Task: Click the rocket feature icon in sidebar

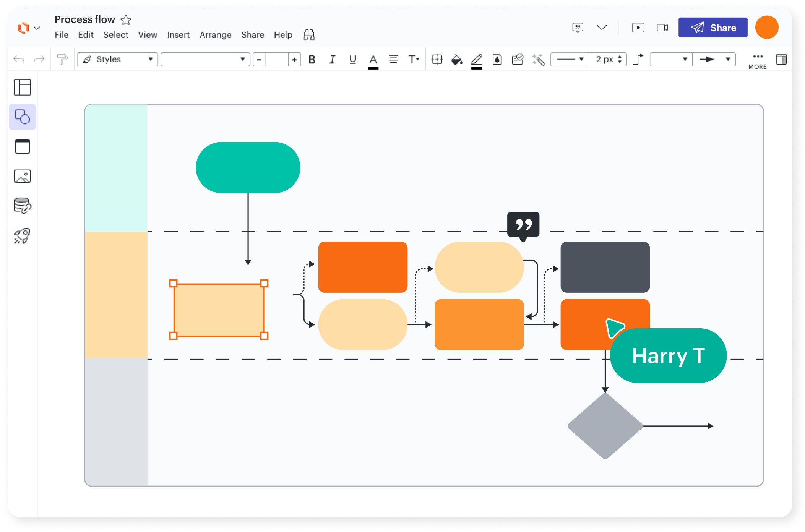Action: (x=23, y=235)
